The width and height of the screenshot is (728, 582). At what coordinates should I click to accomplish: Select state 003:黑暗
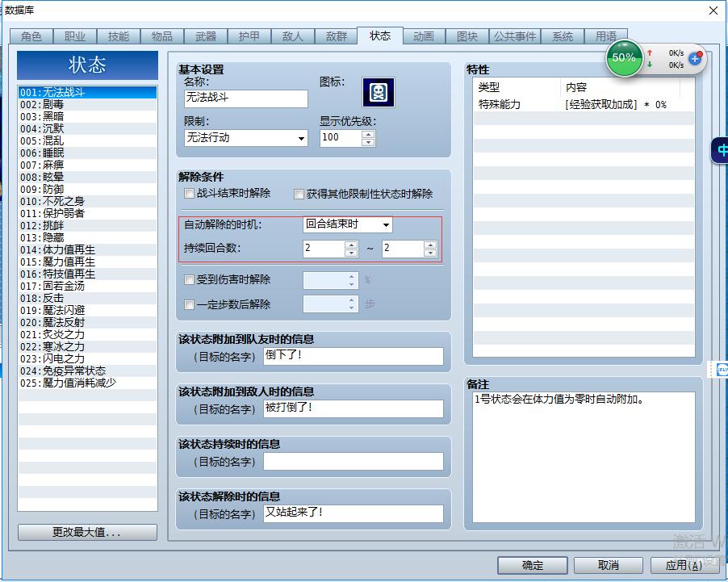tap(88, 116)
